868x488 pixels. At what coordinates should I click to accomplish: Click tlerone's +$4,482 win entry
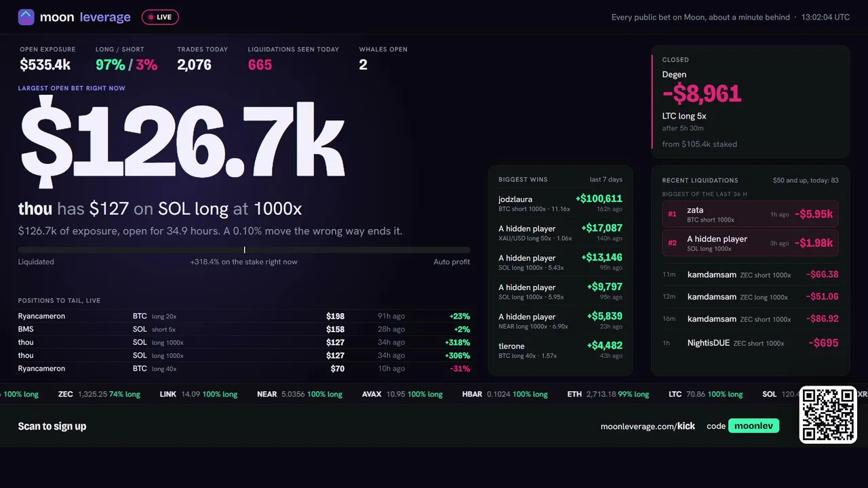pyautogui.click(x=560, y=350)
